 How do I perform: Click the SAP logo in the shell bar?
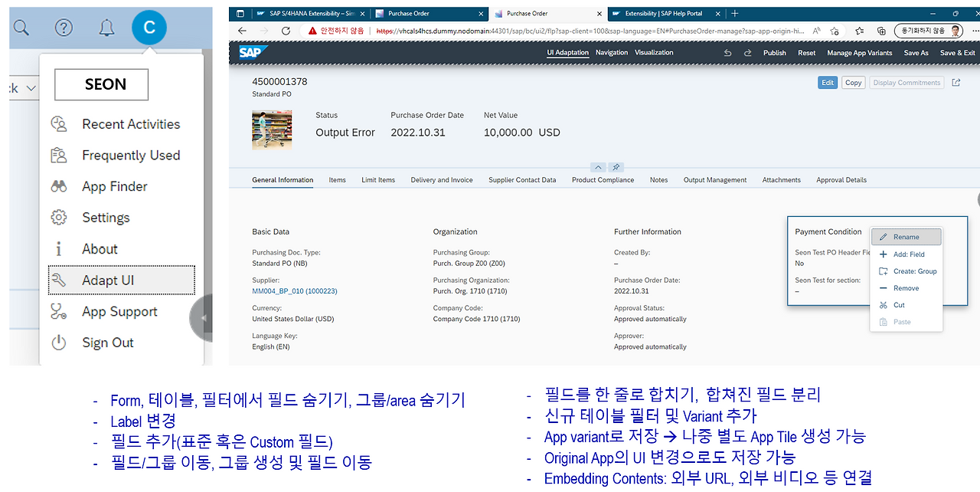click(250, 52)
